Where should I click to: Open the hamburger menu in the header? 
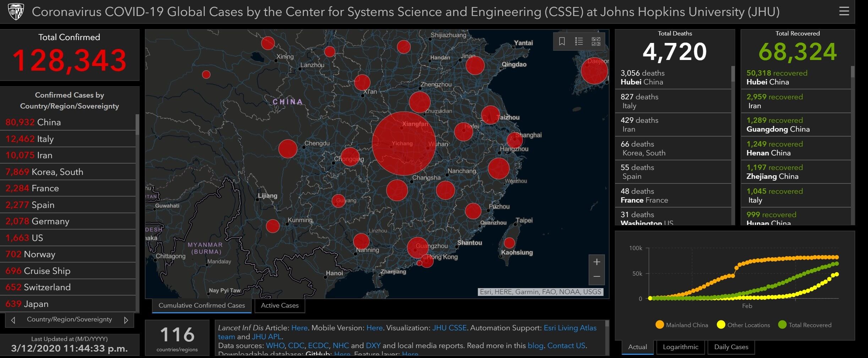(x=844, y=11)
